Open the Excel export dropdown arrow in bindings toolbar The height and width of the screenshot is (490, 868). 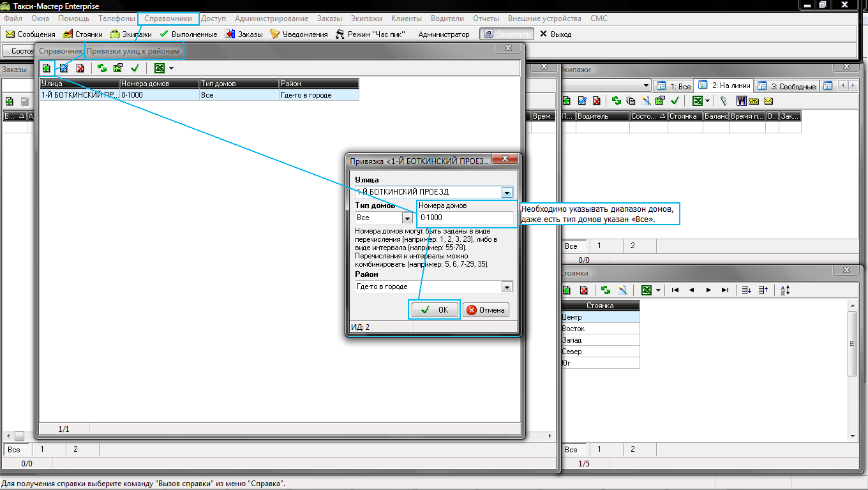[171, 68]
